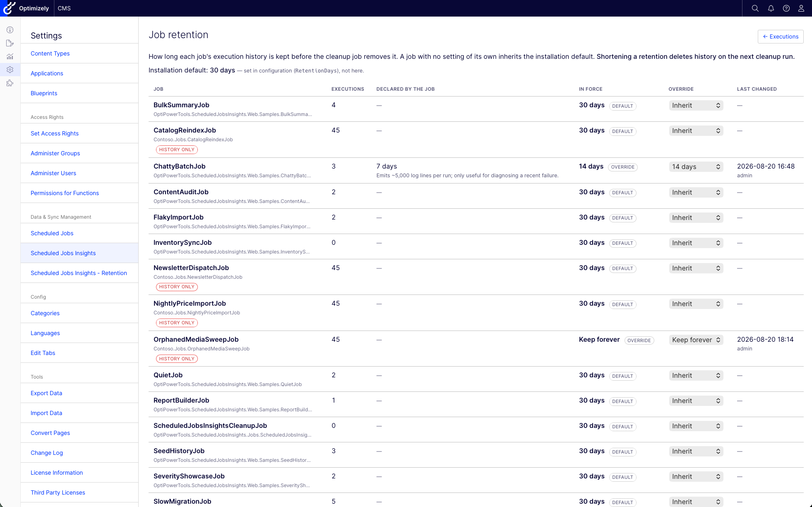
Task: Go back to Executions
Action: (781, 36)
